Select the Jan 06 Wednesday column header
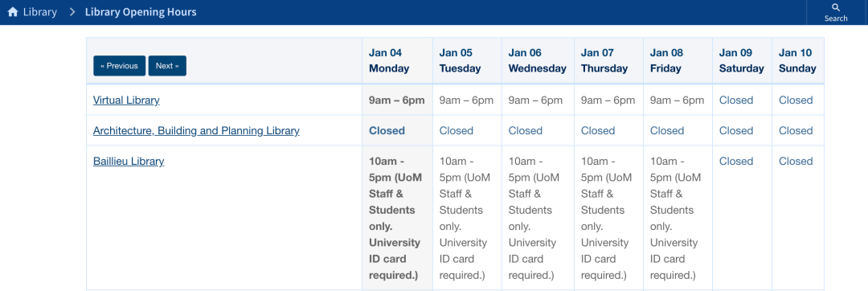868x291 pixels. [537, 61]
